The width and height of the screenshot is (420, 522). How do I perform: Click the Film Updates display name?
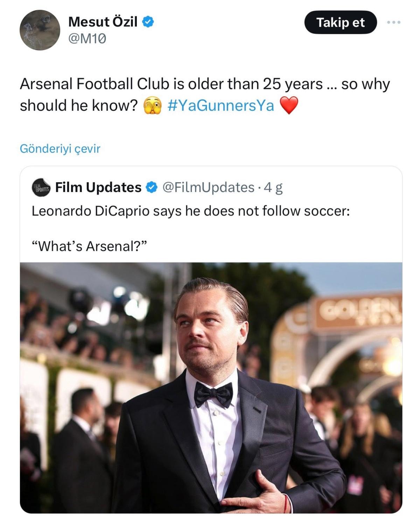pos(98,187)
